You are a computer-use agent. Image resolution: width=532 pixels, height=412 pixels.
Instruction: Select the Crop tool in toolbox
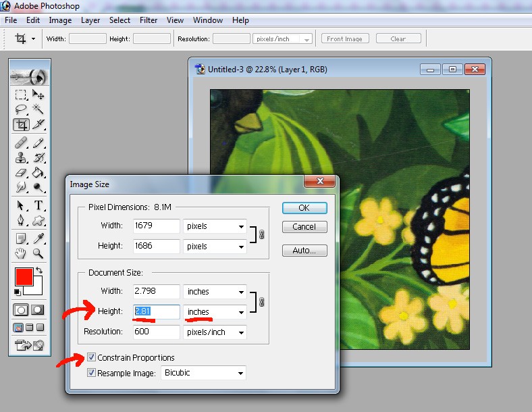coord(21,124)
